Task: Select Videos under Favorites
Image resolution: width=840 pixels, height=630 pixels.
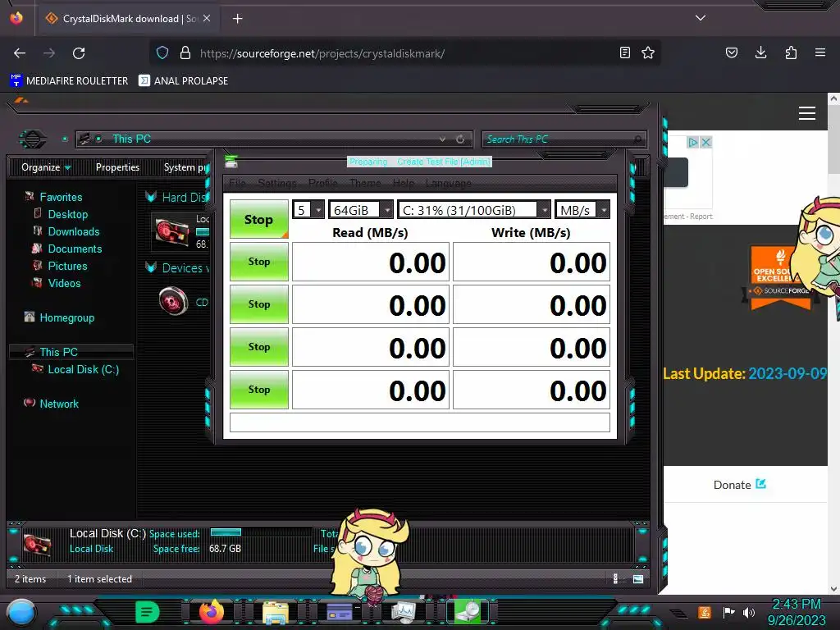Action: (64, 283)
